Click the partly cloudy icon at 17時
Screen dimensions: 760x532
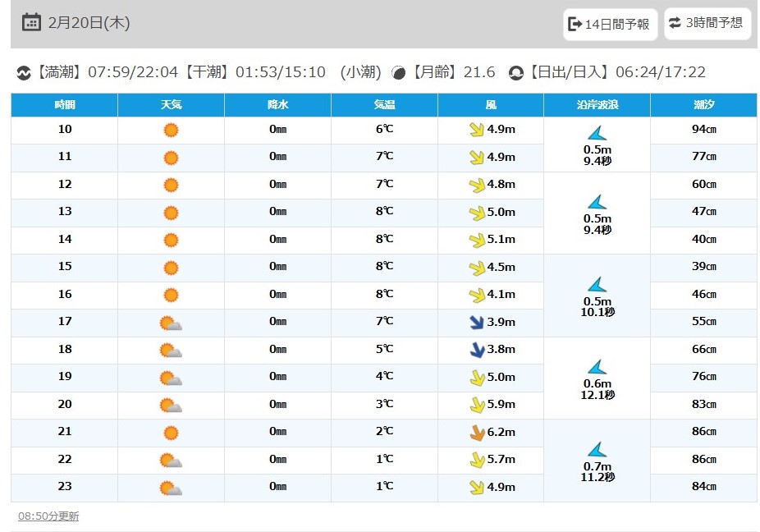click(171, 323)
